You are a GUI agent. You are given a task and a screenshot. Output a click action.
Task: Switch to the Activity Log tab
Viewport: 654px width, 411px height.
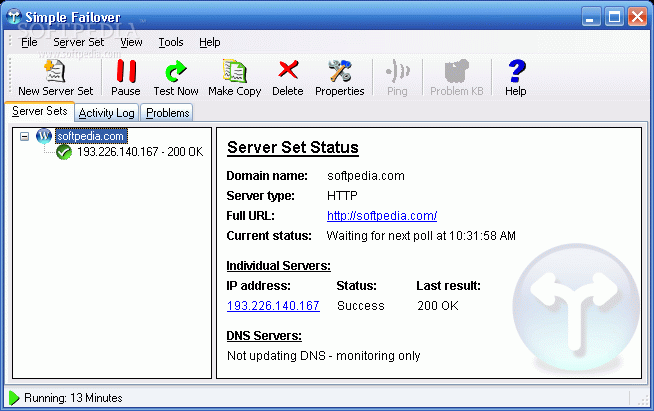click(107, 113)
